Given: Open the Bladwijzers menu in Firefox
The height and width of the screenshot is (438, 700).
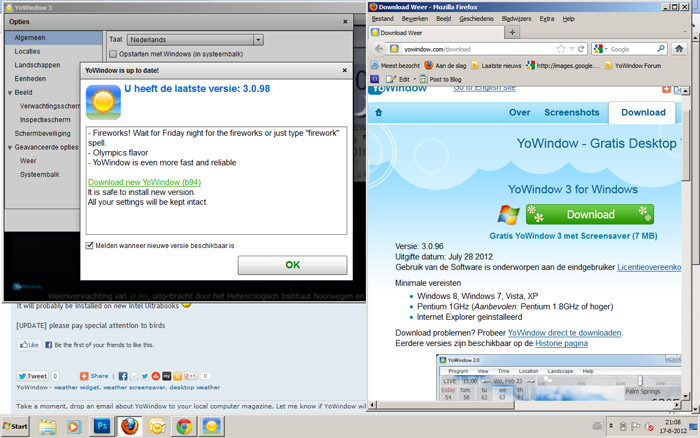Looking at the screenshot, I should [516, 19].
